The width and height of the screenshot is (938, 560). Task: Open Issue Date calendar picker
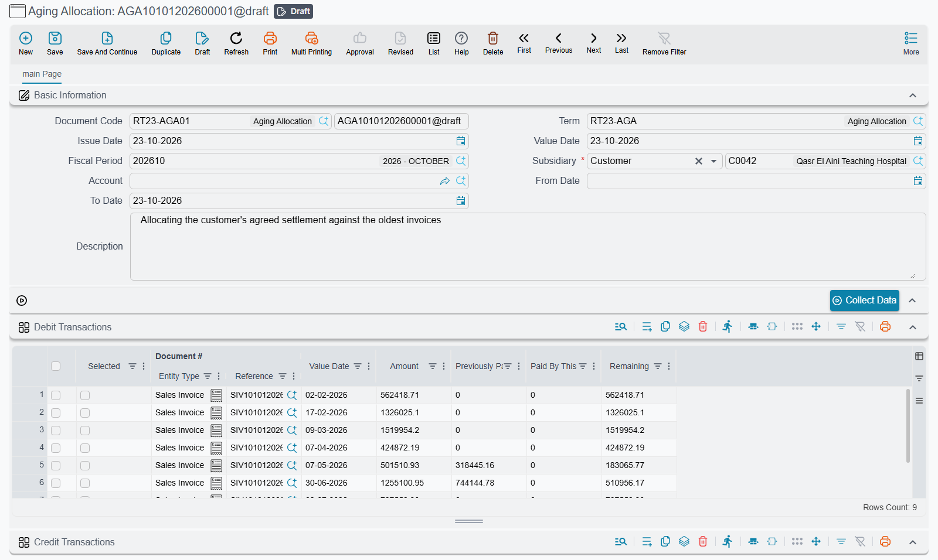pyautogui.click(x=461, y=141)
